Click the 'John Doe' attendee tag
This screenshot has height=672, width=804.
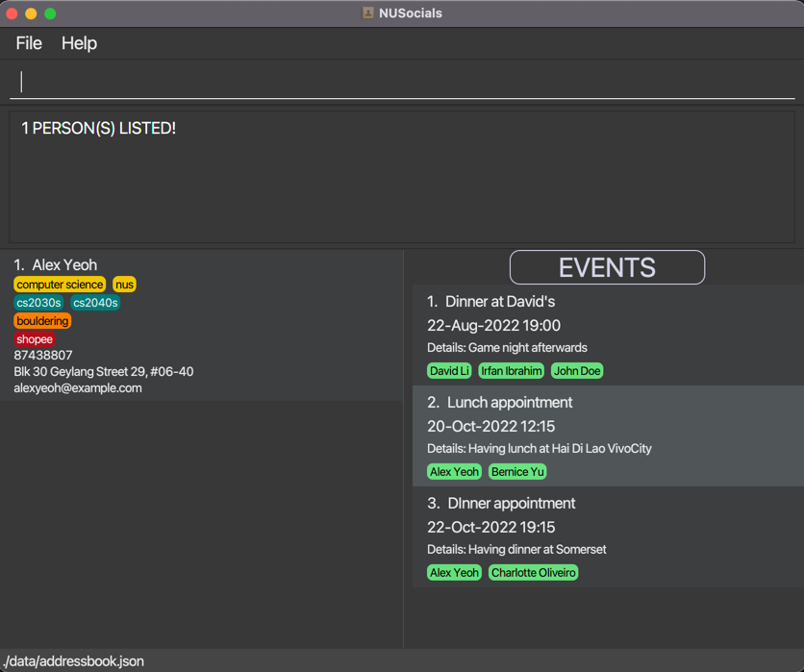pyautogui.click(x=577, y=370)
